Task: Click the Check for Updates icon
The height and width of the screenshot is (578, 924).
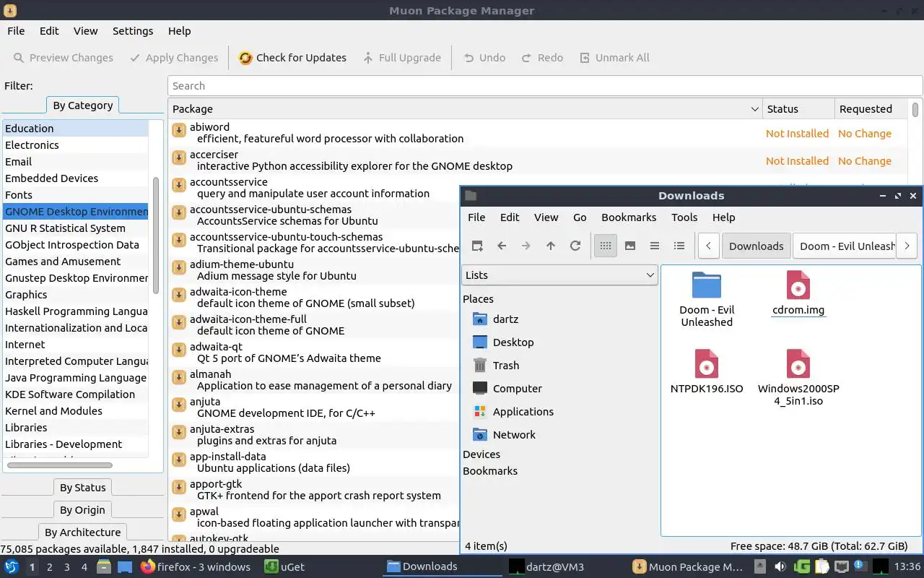Action: pos(245,58)
